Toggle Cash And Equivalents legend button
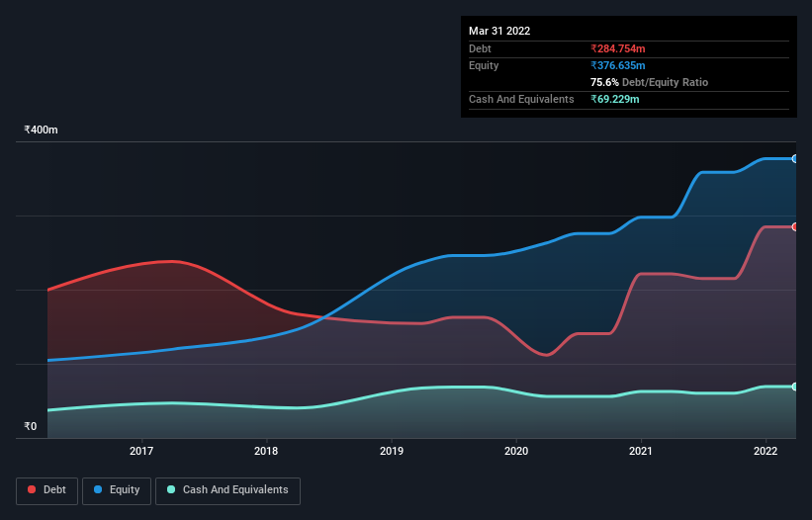 click(227, 490)
